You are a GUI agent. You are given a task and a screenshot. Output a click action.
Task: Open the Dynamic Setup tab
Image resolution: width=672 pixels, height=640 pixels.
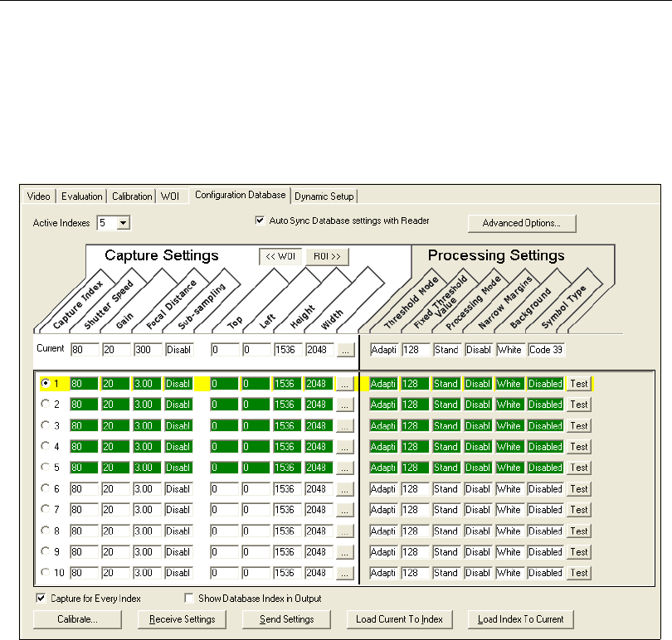point(324,196)
